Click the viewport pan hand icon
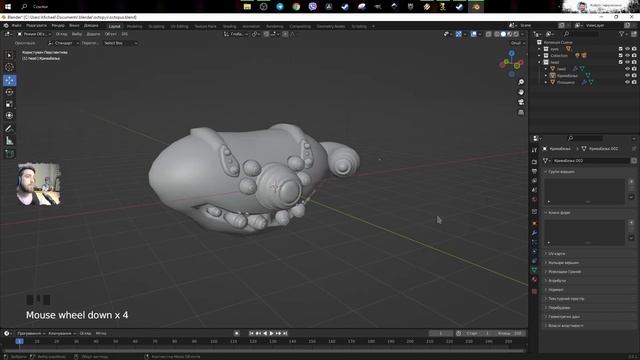 pos(521,92)
